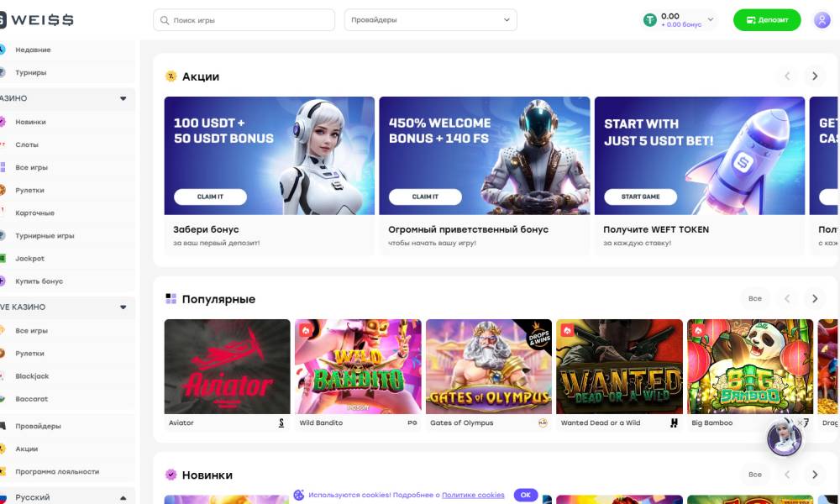Launch the Gates of Olympus thumbnail

coord(489,366)
